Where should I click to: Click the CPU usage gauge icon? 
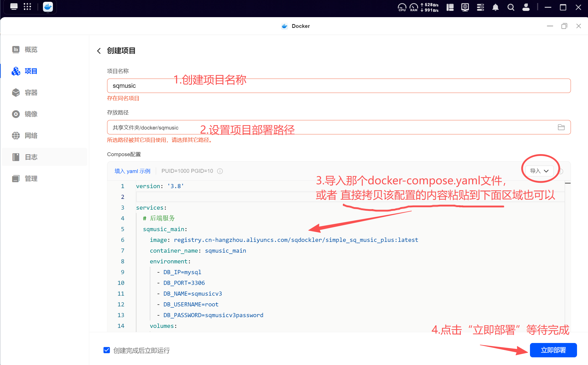pos(402,7)
